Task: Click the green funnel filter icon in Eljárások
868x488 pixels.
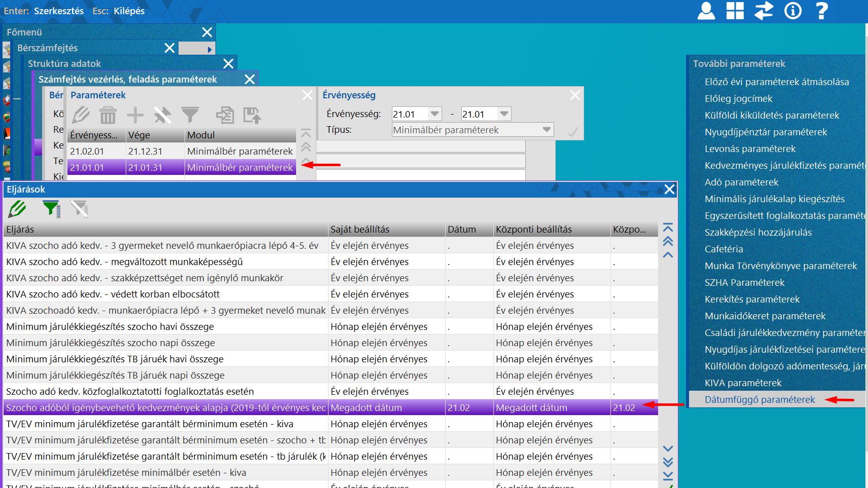Action: [52, 209]
